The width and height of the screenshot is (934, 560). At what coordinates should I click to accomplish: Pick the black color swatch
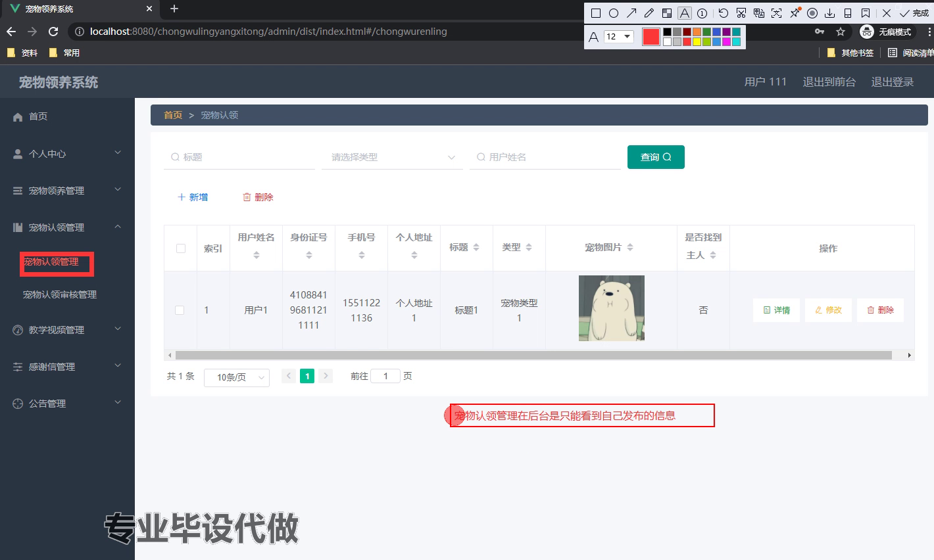pos(667,32)
